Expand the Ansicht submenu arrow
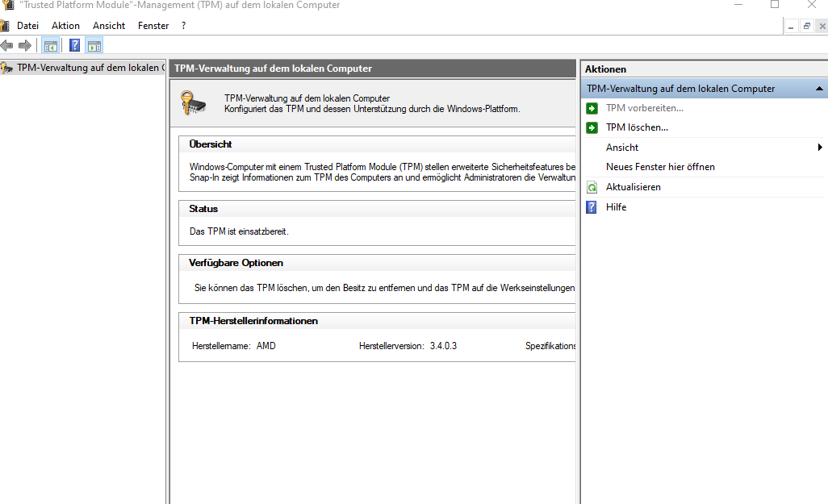828x504 pixels. click(820, 148)
